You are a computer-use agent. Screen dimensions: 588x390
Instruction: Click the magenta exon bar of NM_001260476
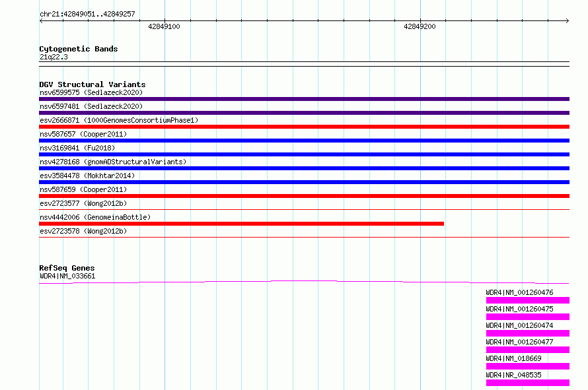point(528,300)
